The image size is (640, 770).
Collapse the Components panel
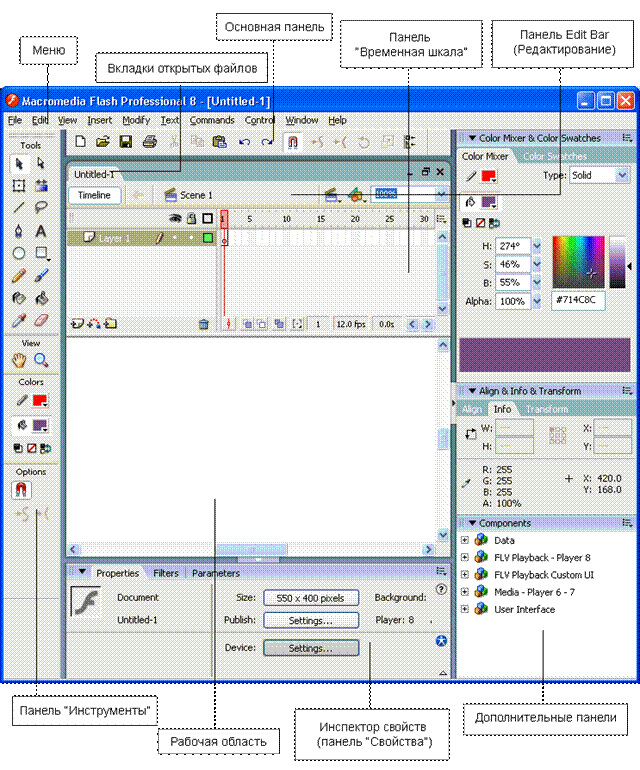click(x=473, y=523)
